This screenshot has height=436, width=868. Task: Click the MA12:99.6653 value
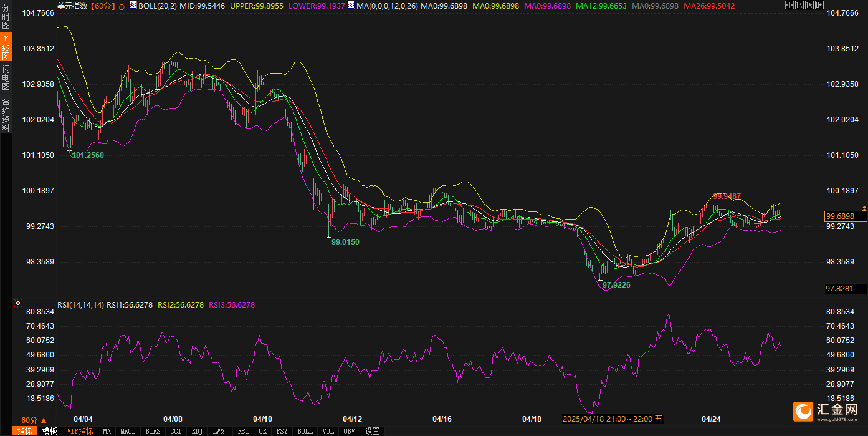point(601,6)
